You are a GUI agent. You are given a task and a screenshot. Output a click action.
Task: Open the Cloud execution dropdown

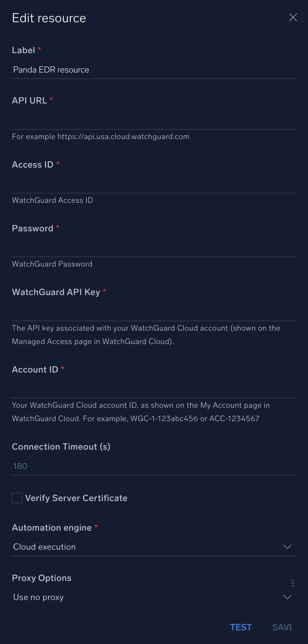148,547
